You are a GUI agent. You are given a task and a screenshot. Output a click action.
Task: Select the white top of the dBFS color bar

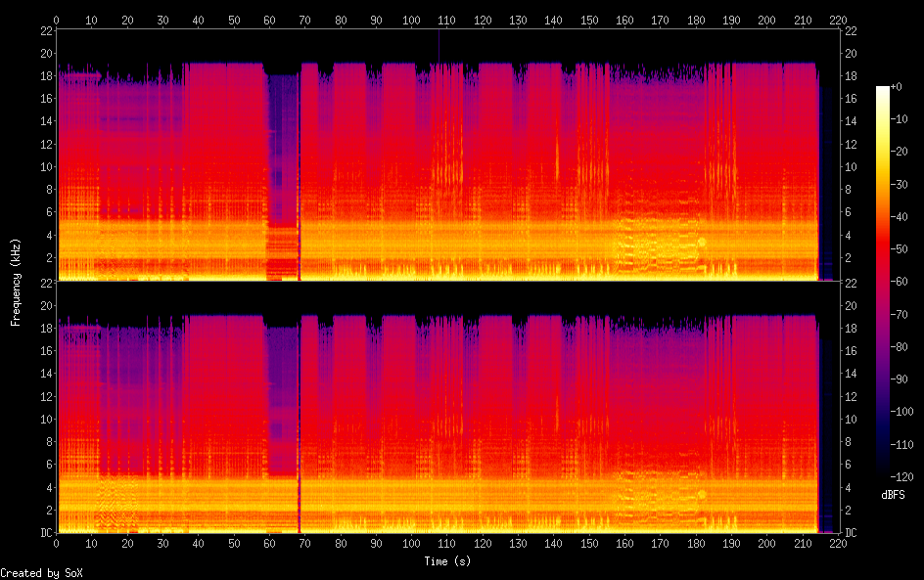883,90
